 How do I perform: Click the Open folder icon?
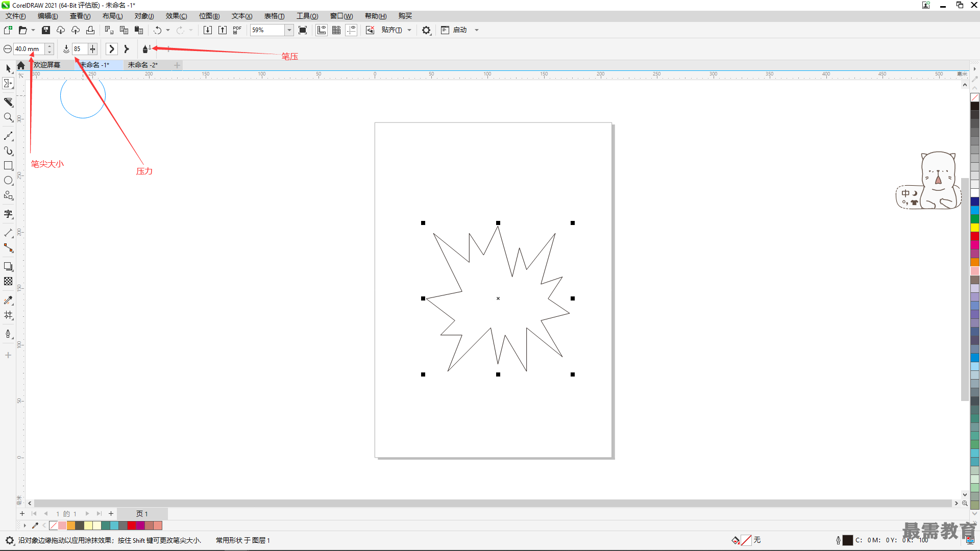[x=23, y=30]
